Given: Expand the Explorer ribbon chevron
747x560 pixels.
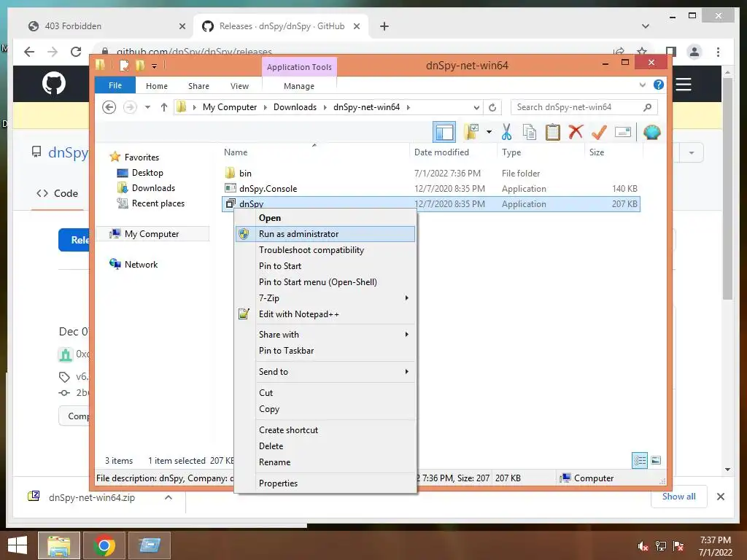Looking at the screenshot, I should click(x=642, y=85).
